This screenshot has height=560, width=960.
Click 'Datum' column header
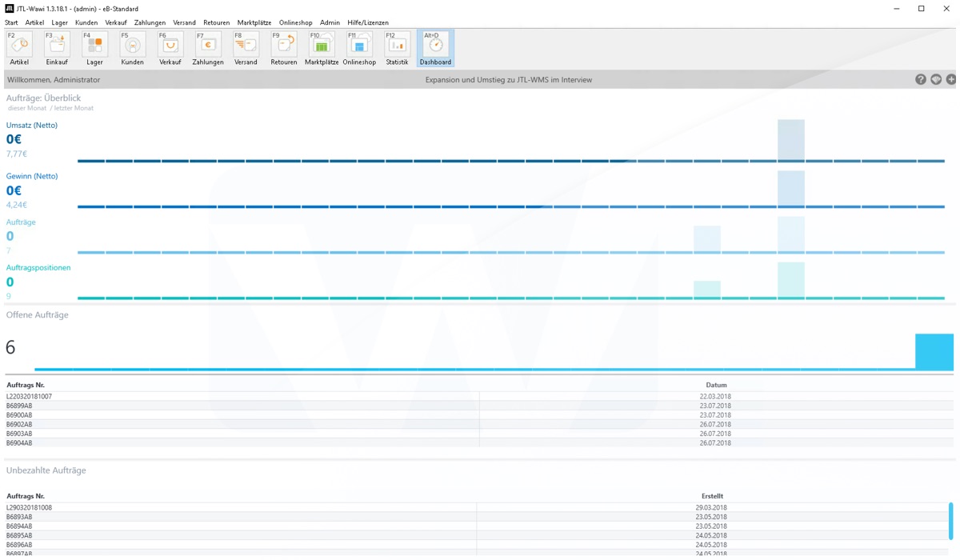click(x=716, y=385)
